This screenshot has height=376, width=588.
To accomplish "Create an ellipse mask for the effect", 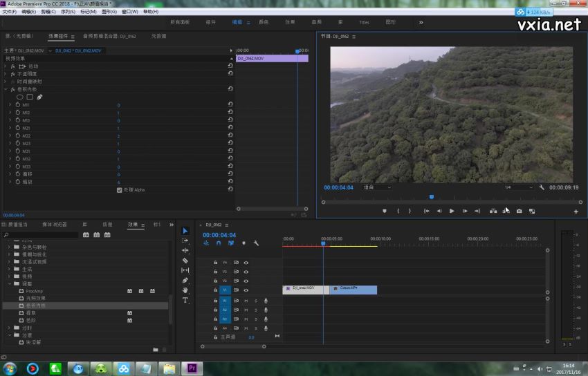I will click(x=20, y=97).
